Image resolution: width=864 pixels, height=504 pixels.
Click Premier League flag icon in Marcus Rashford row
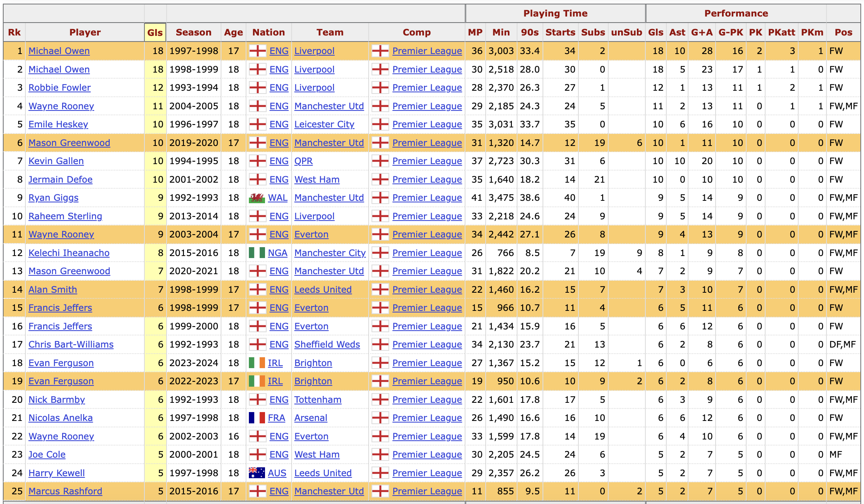coord(380,491)
